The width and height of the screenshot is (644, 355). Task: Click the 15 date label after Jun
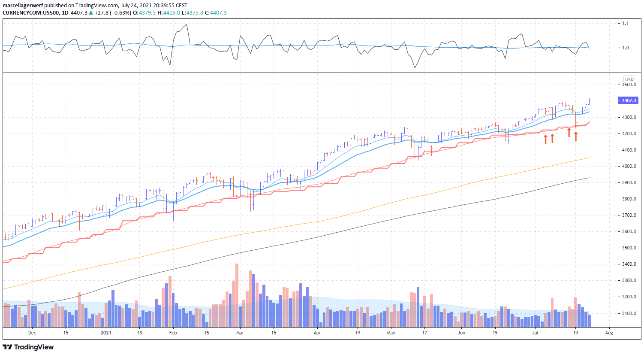[495, 333]
